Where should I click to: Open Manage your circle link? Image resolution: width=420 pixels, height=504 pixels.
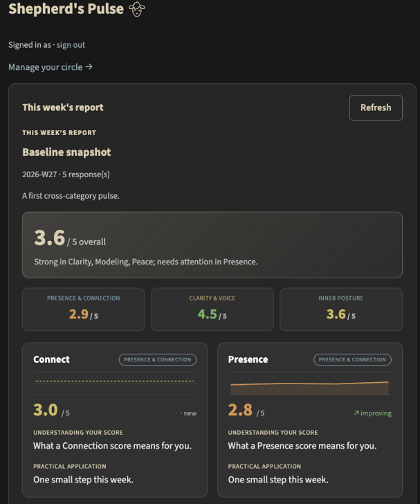[51, 67]
